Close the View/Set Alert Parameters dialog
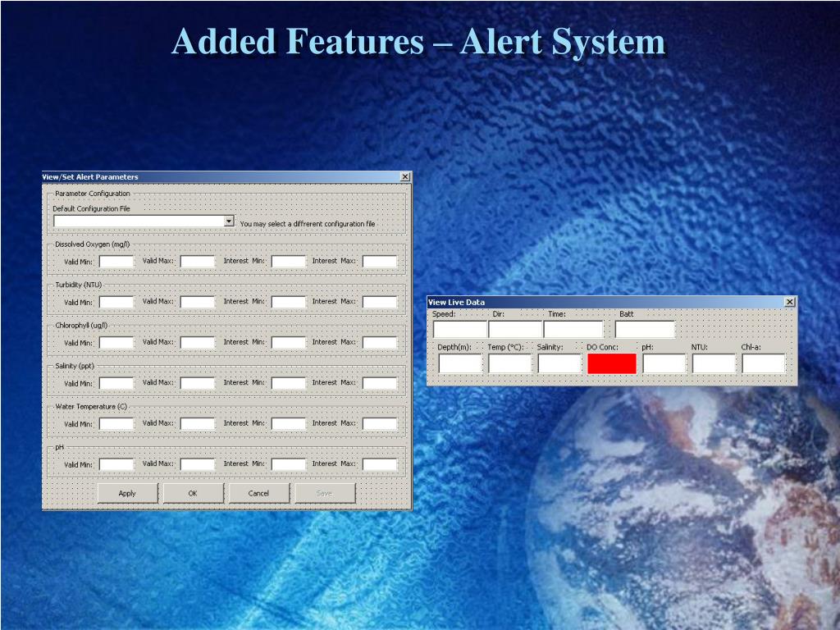The height and width of the screenshot is (630, 840). coord(405,177)
